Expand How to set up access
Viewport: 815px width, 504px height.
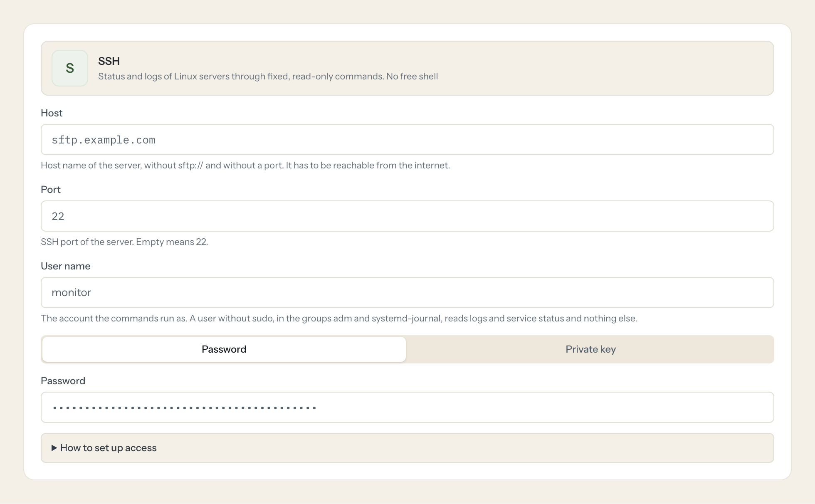point(407,448)
